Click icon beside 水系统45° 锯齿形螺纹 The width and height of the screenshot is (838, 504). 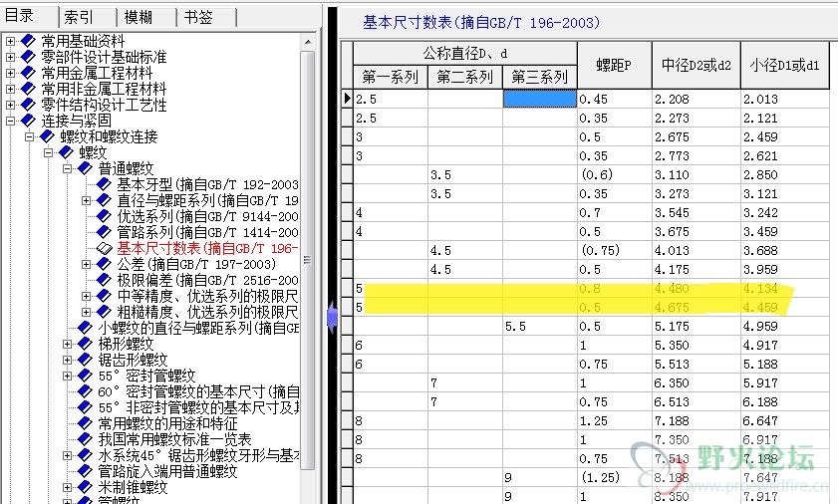[x=85, y=455]
